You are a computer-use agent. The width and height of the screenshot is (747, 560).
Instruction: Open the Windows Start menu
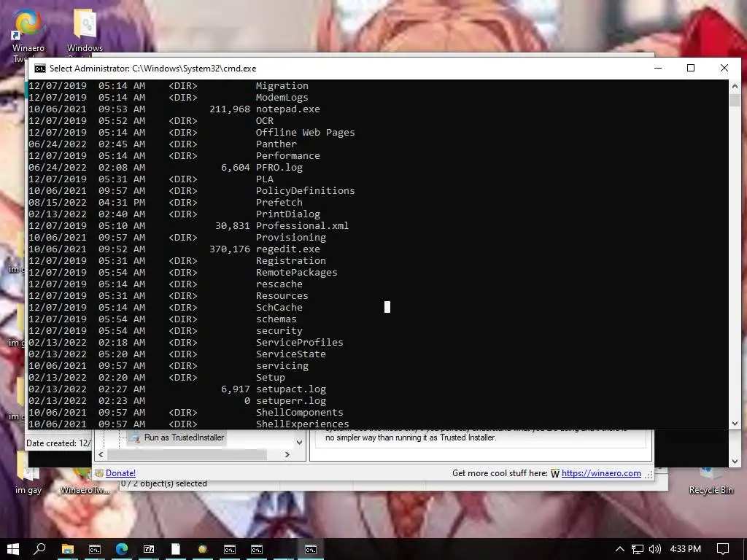(13, 549)
